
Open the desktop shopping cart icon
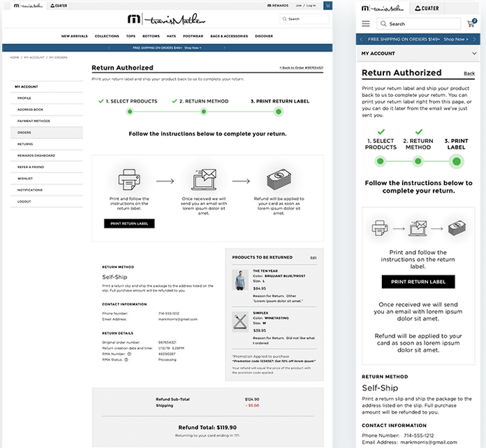pyautogui.click(x=327, y=6)
